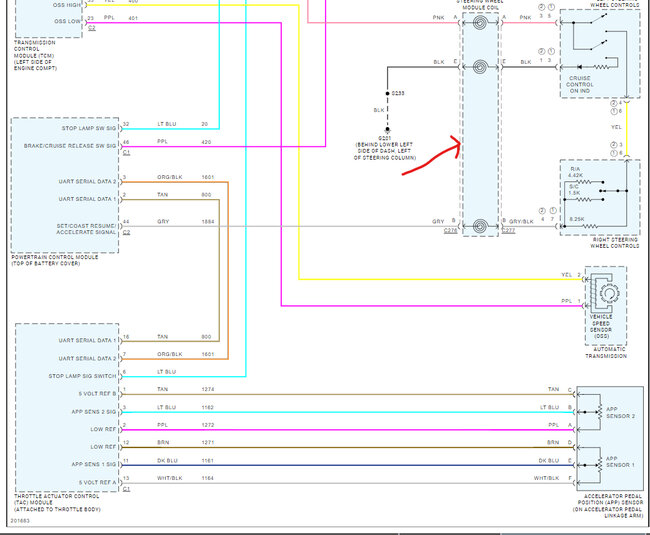Select the Throttle Actuator Control module block
The height and width of the screenshot is (535, 650).
67,408
